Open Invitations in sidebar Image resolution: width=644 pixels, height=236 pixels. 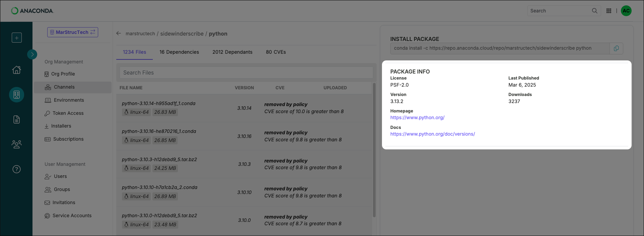(x=60, y=202)
